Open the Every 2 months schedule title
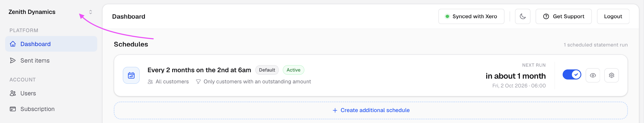The image size is (644, 123). pos(199,70)
